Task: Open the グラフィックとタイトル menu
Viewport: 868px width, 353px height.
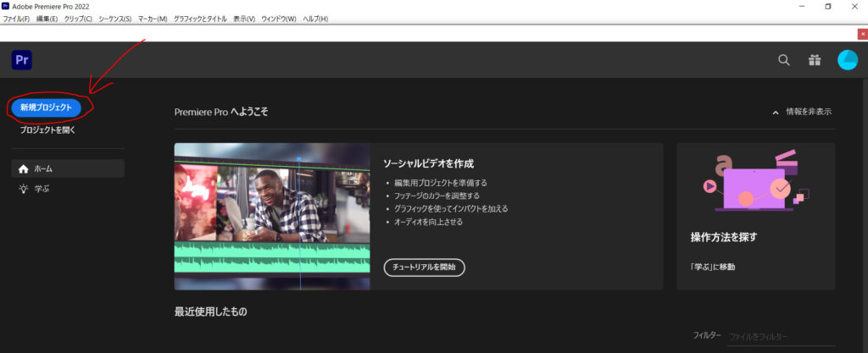Action: pyautogui.click(x=200, y=19)
